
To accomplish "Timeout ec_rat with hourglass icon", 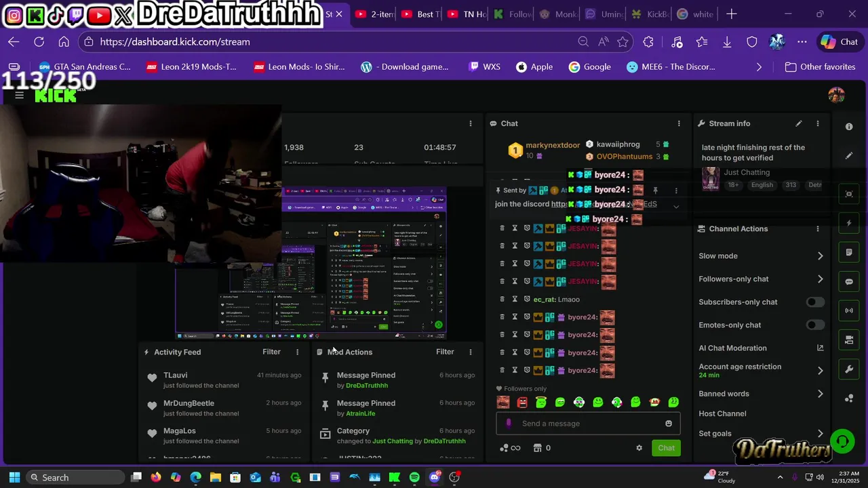I will [515, 299].
